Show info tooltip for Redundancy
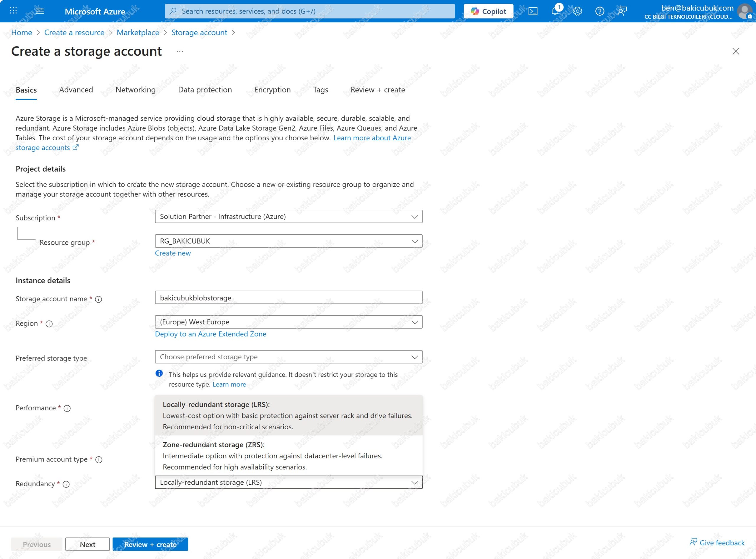 point(66,484)
